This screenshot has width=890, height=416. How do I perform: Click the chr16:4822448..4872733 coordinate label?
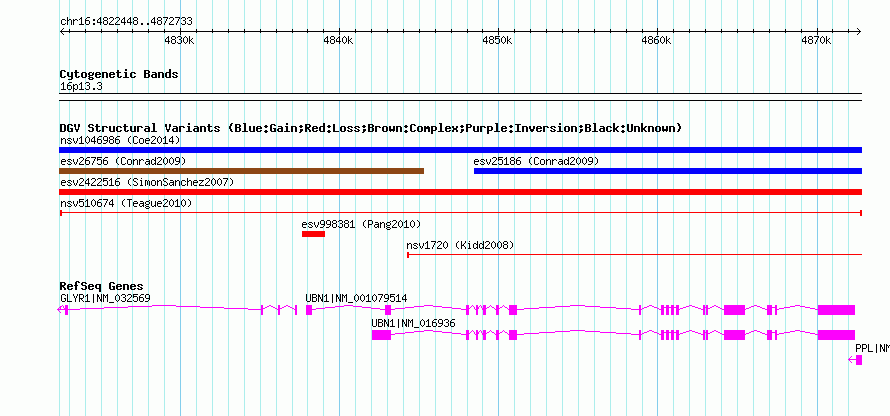[126, 22]
